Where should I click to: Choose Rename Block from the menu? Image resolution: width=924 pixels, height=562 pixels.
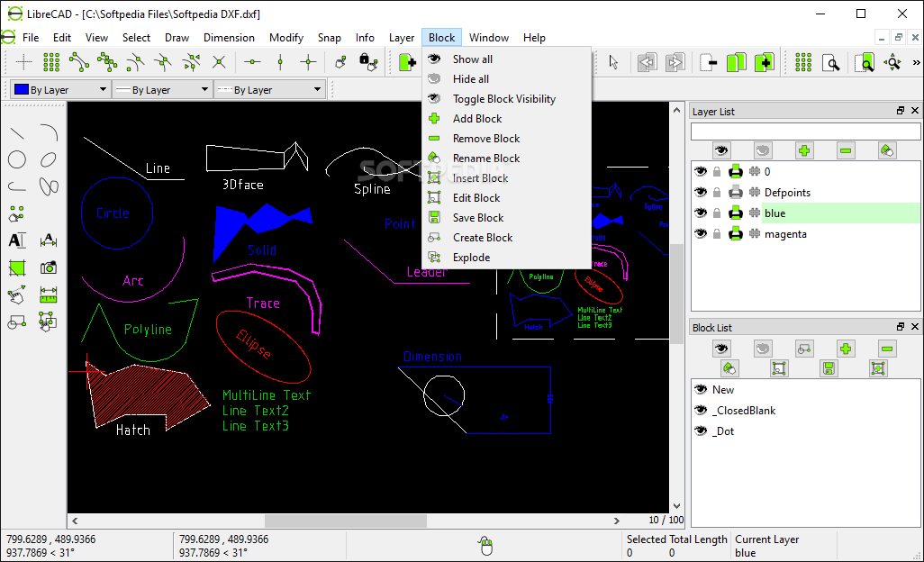[x=506, y=159]
